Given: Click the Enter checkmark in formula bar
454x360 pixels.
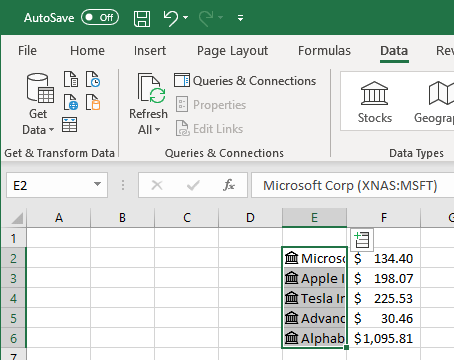Looking at the screenshot, I should (x=193, y=185).
